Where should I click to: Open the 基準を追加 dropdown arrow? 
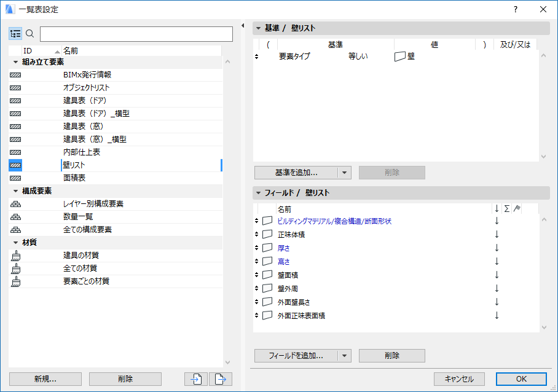344,173
